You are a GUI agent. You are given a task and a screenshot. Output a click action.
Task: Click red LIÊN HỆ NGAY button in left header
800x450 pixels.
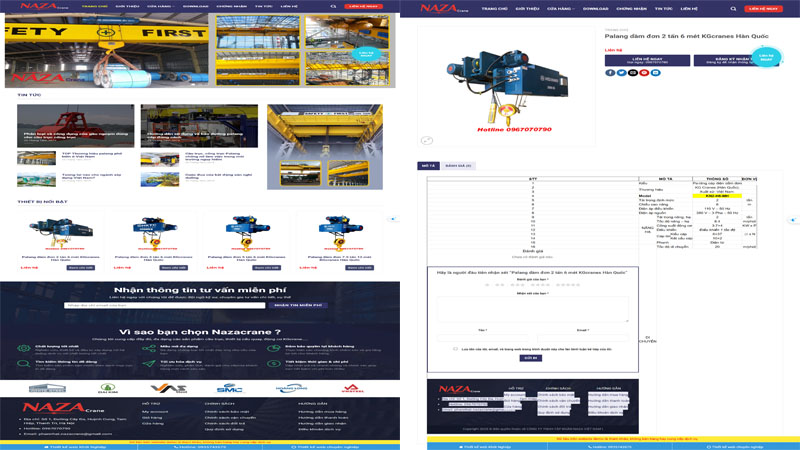click(363, 7)
